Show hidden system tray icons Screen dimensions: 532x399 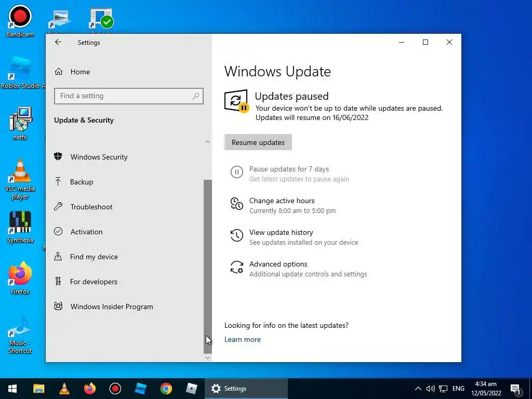[x=418, y=389]
